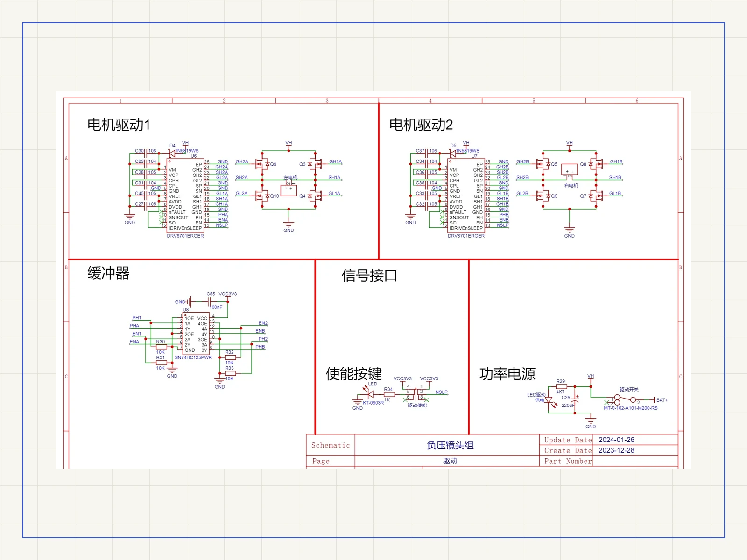The image size is (747, 560).
Task: Select resistor R31 symbol
Action: (x=161, y=363)
